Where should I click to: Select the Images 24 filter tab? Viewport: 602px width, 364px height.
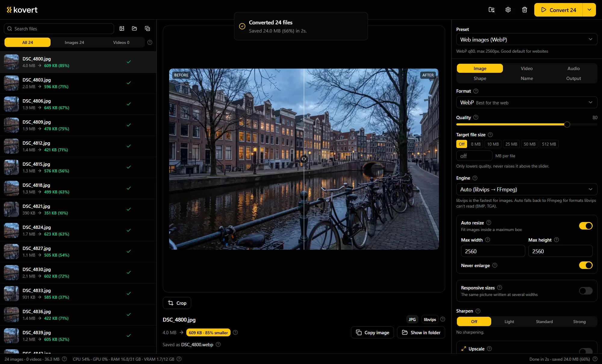click(x=74, y=42)
